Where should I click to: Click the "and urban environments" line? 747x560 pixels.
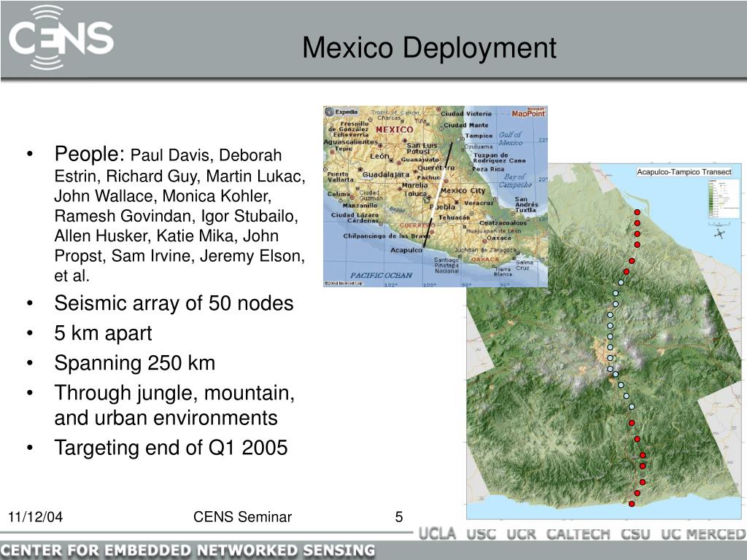[x=166, y=418]
